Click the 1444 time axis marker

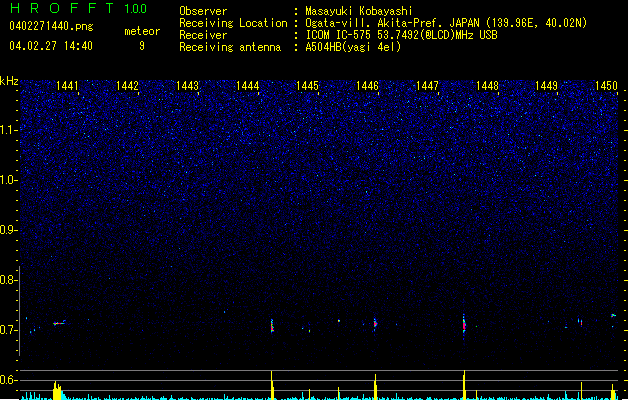tap(248, 86)
